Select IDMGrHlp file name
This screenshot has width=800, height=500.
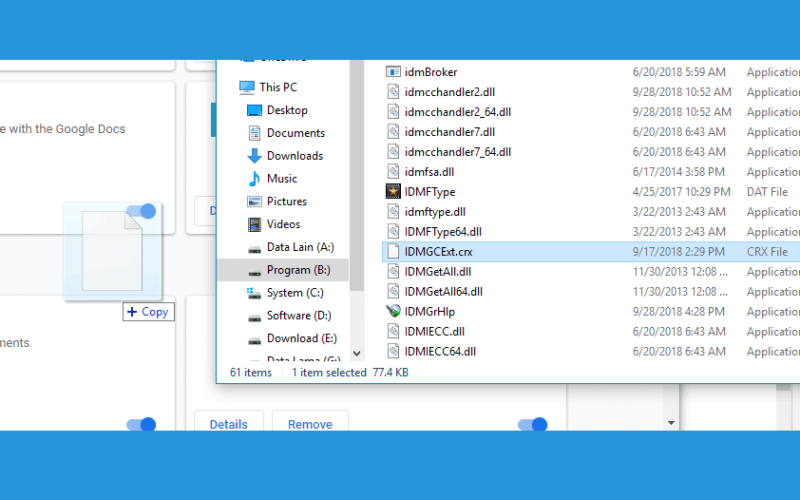pos(430,311)
